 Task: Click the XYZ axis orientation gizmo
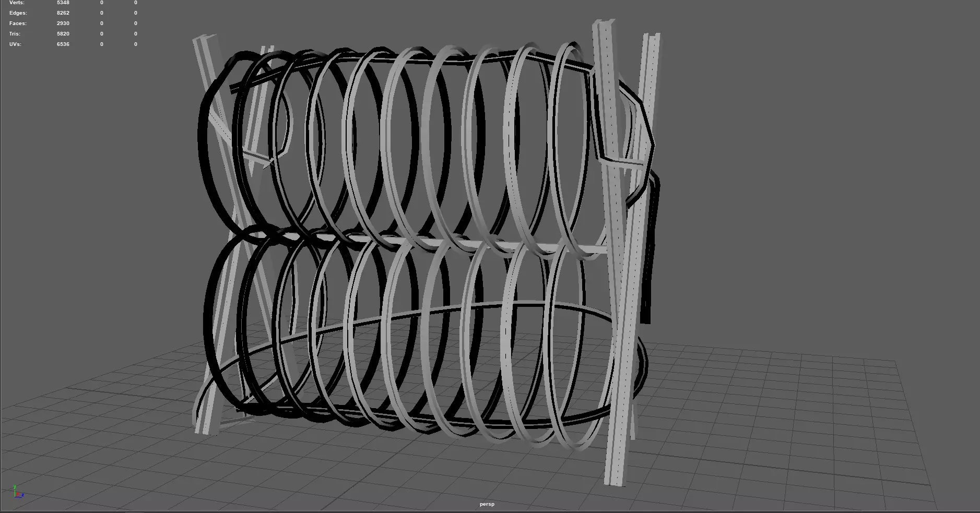(18, 492)
